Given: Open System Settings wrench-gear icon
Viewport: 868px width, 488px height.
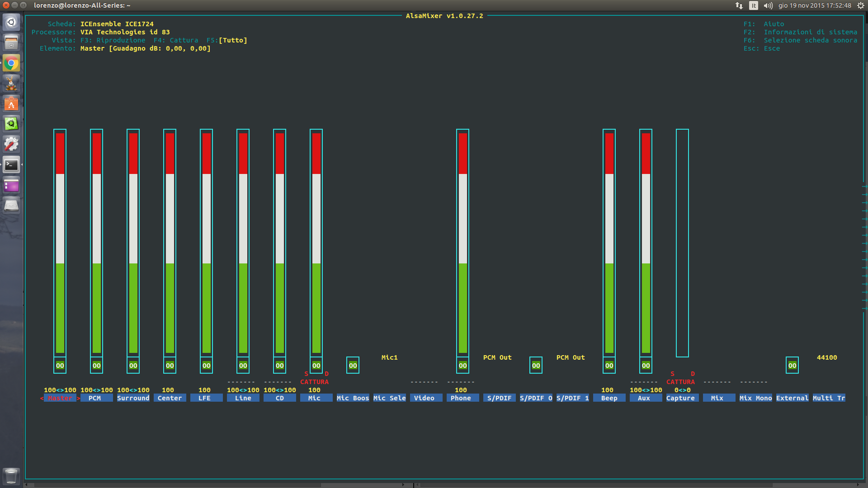Looking at the screenshot, I should click(11, 145).
